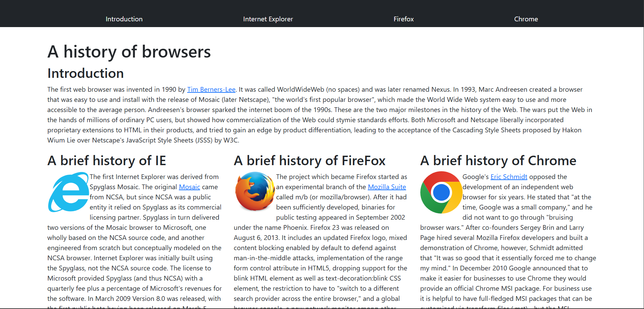Image resolution: width=644 pixels, height=309 pixels.
Task: Click the Firefox logo image
Action: pos(255,192)
